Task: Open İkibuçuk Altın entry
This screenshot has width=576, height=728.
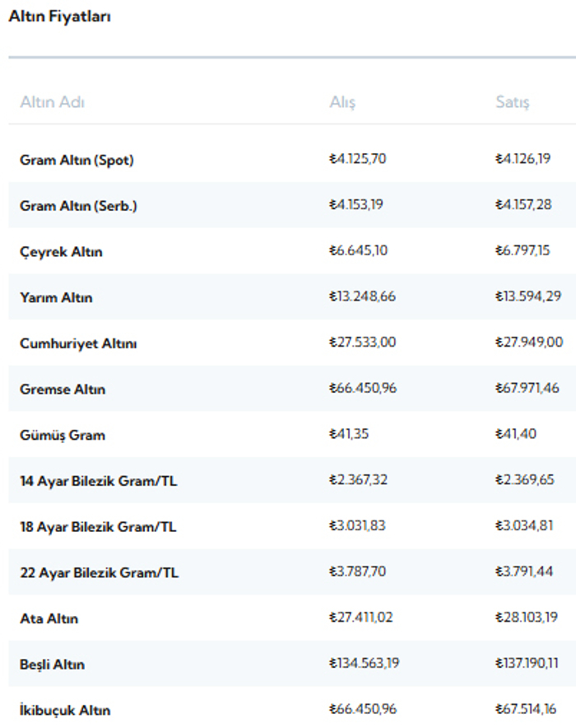Action: pyautogui.click(x=292, y=707)
